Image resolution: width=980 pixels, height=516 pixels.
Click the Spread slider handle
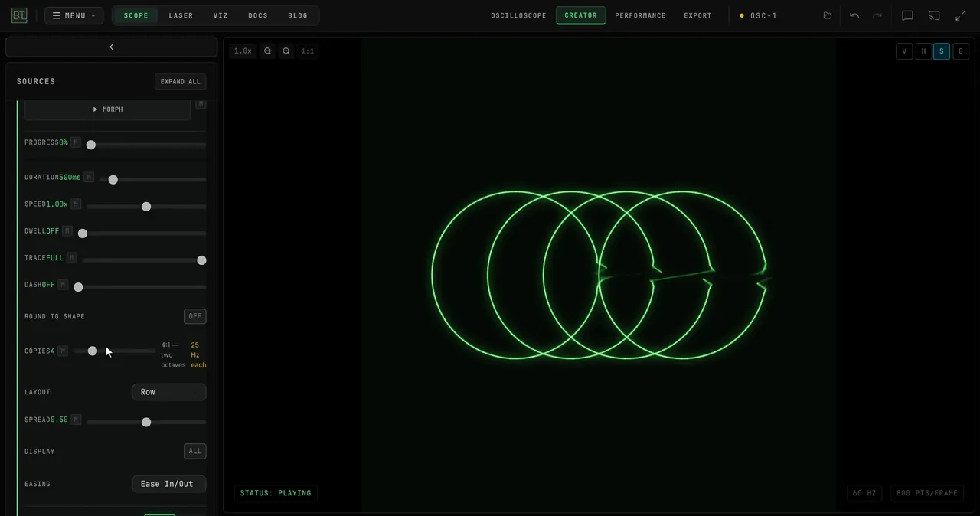pos(146,422)
